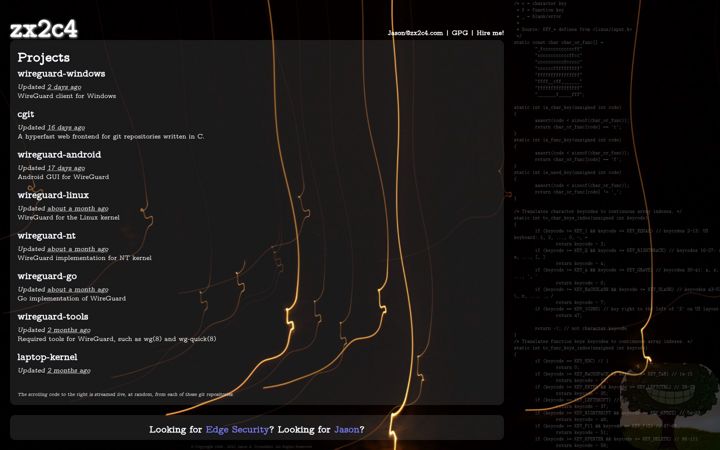Viewport: 720px width, 450px height.
Task: Click 'Android GUI for WireGuard' description
Action: [x=63, y=177]
